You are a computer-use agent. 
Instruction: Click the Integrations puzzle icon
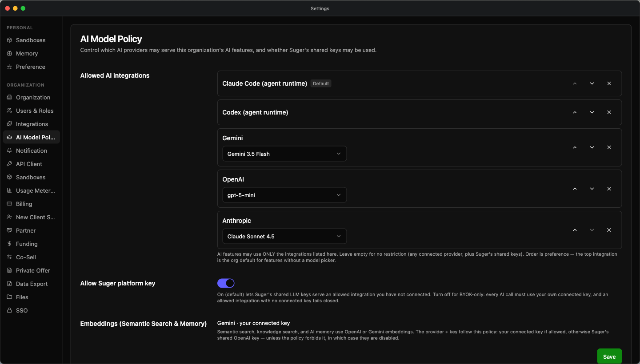click(x=9, y=124)
